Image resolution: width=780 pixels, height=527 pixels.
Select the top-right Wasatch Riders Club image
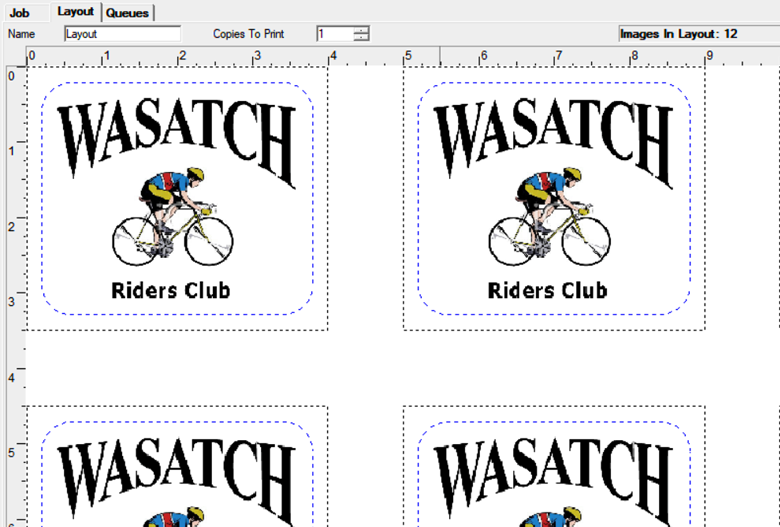point(554,199)
